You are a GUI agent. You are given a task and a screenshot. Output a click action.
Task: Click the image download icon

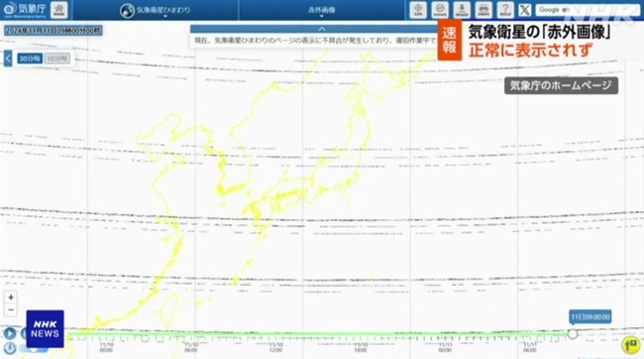462,10
